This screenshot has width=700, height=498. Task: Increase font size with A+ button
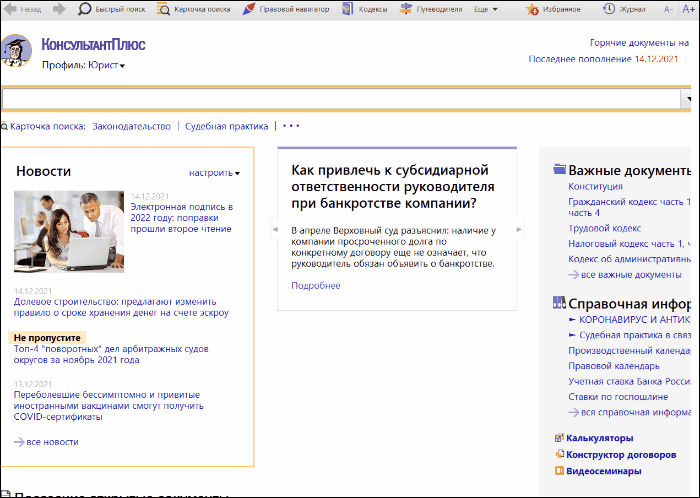click(x=688, y=9)
